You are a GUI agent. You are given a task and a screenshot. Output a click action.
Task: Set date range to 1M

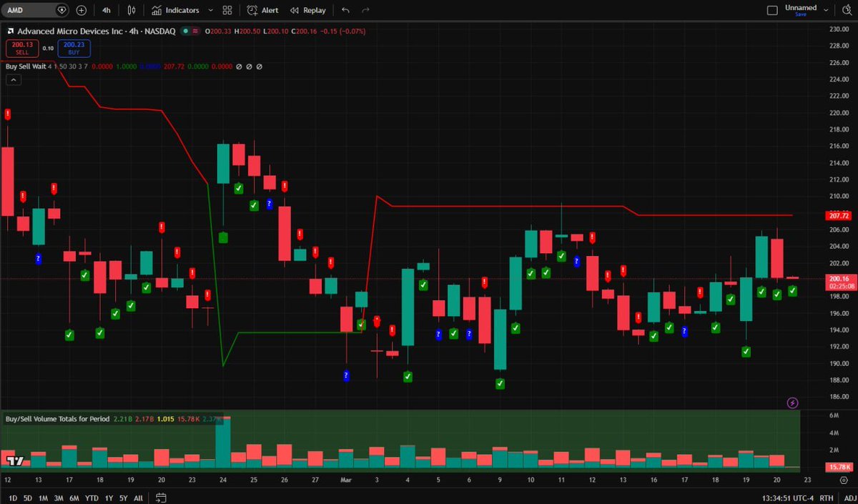[x=43, y=498]
